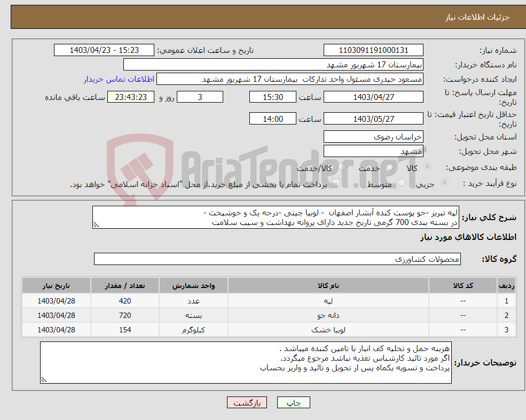The width and height of the screenshot is (526, 420).
Task: Click the item name لوبیا خشک in row 3
Action: point(328,330)
